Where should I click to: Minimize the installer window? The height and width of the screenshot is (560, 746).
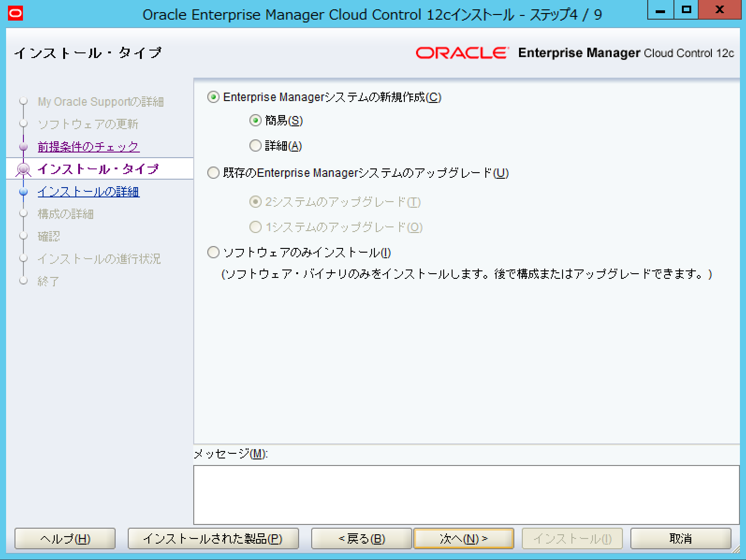[x=660, y=10]
